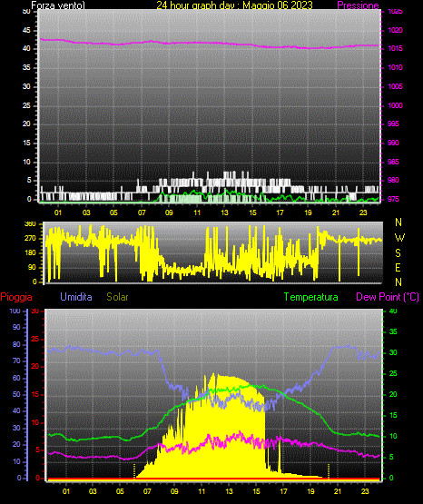Click '25' on the green temperature axis
This screenshot has height=504, width=423.
pos(393,373)
